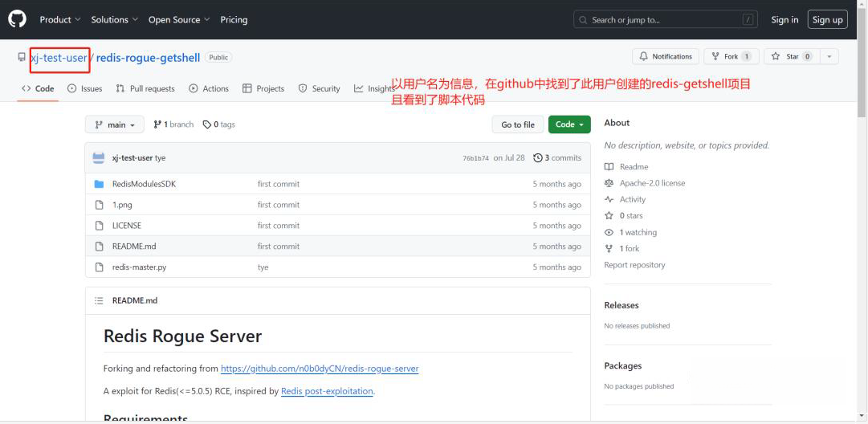Open the star lists dropdown arrow
This screenshot has height=424, width=868.
tap(829, 56)
